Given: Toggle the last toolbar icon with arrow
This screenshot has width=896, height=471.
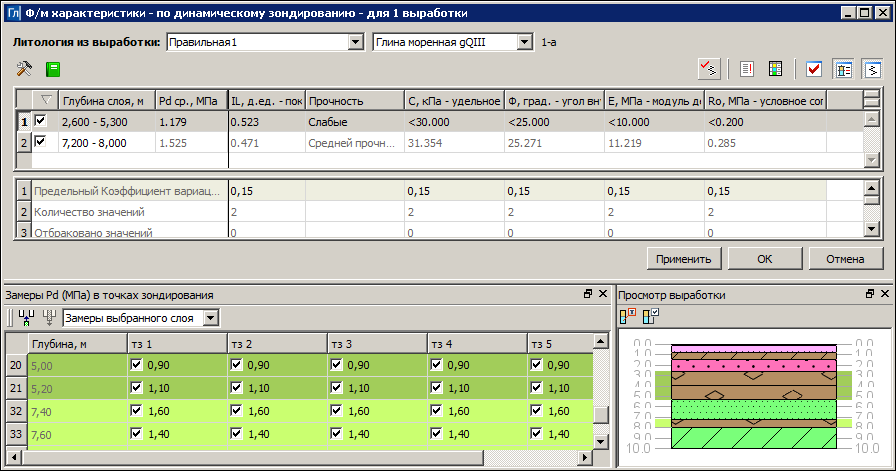Looking at the screenshot, I should click(x=872, y=69).
